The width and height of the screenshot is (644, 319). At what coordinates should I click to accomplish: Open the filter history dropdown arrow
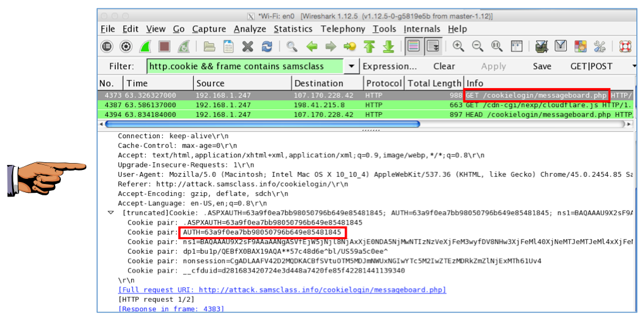tap(351, 66)
